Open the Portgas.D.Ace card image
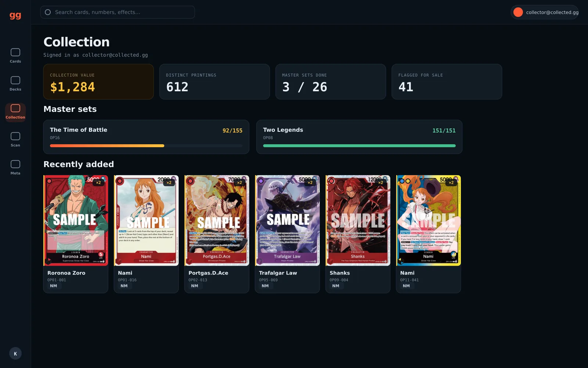The image size is (588, 368). 217,220
